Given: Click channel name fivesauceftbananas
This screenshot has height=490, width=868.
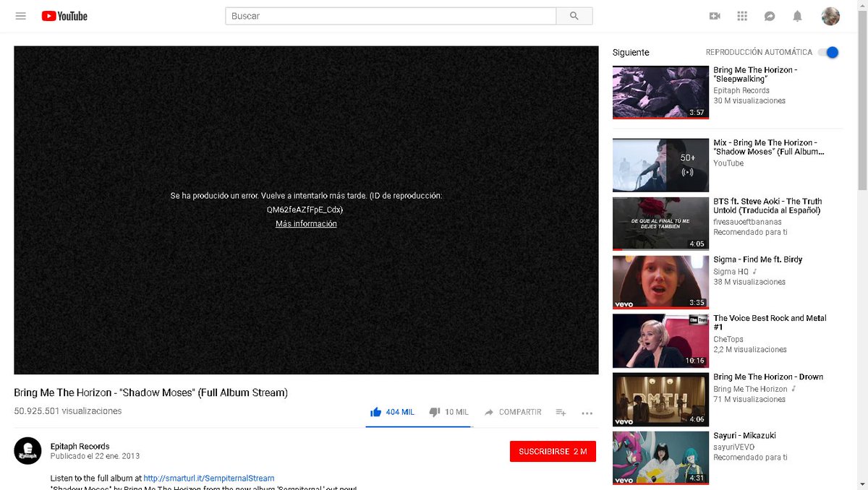Looking at the screenshot, I should click(x=748, y=222).
